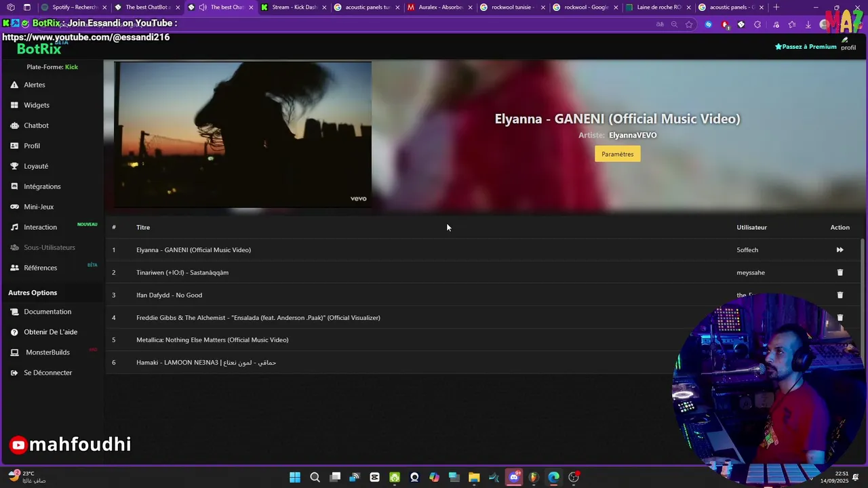The width and height of the screenshot is (868, 488).
Task: Open the browser favorites list icon
Action: (x=792, y=24)
